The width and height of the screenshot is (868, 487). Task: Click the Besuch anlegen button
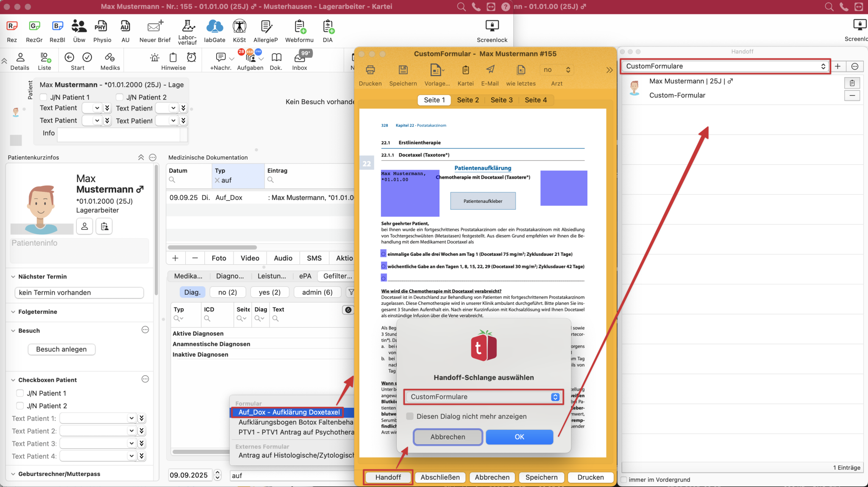[x=61, y=349]
